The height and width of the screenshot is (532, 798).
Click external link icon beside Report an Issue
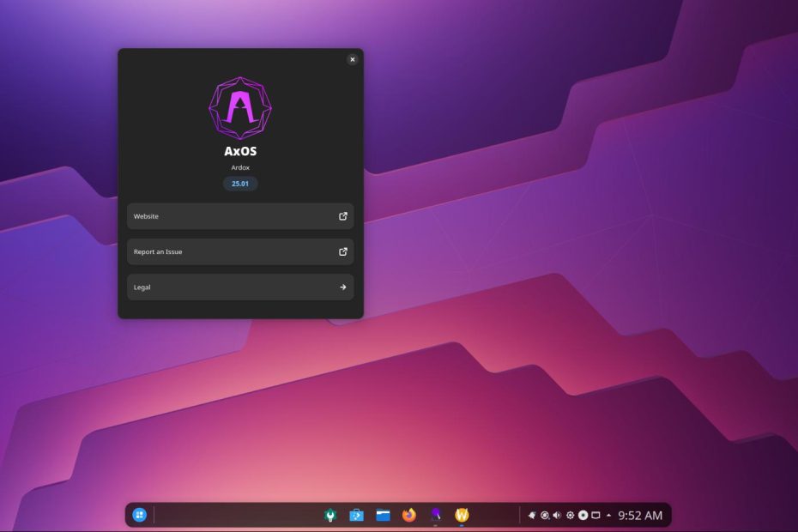click(x=343, y=251)
